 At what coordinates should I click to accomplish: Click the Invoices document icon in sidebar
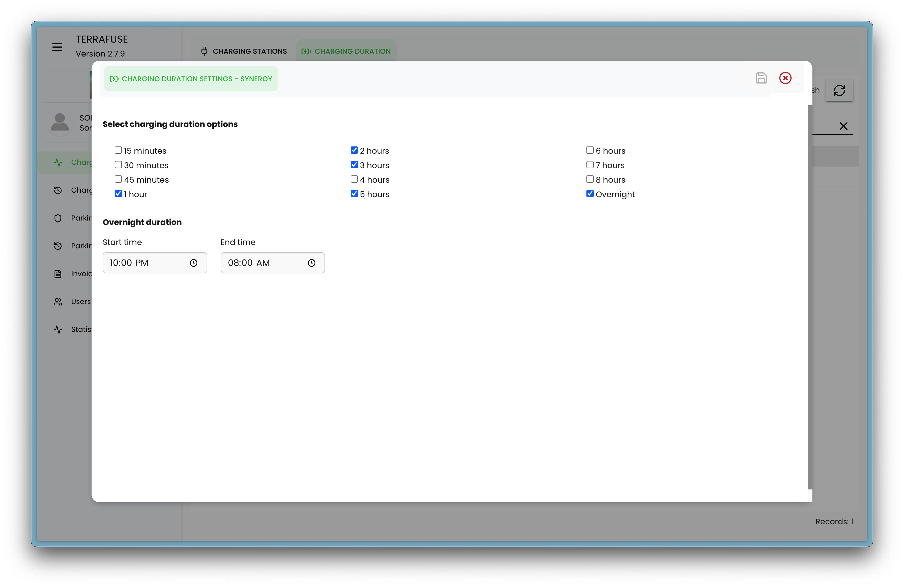coord(58,274)
